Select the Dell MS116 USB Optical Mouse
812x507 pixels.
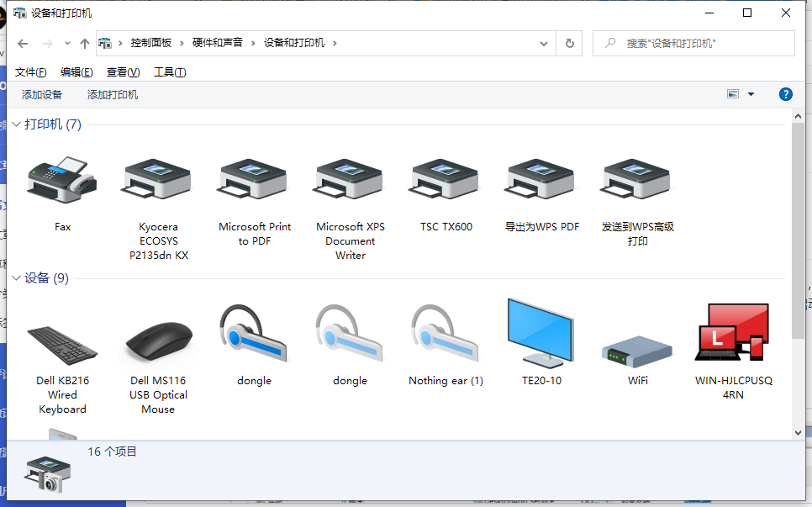159,343
